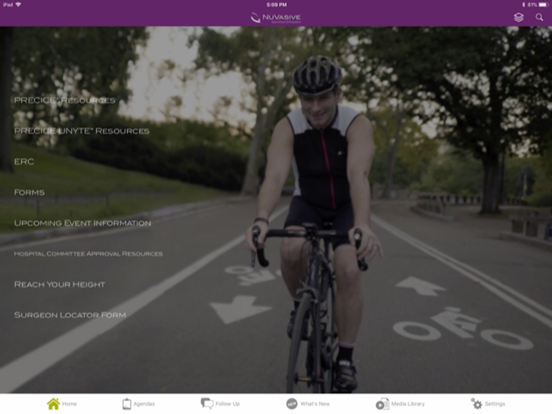
Task: Tap the 5:09 PM clock in status bar
Action: click(276, 5)
